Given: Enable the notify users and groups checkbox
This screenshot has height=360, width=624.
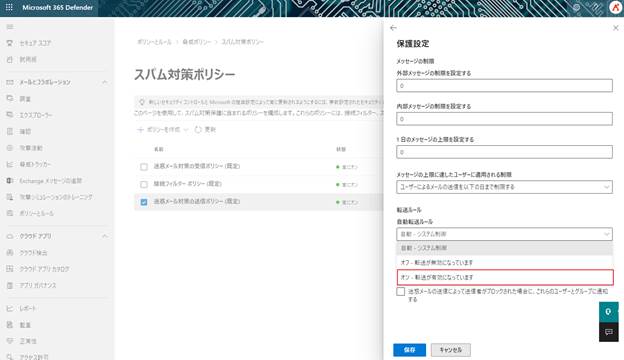Looking at the screenshot, I should (x=401, y=292).
